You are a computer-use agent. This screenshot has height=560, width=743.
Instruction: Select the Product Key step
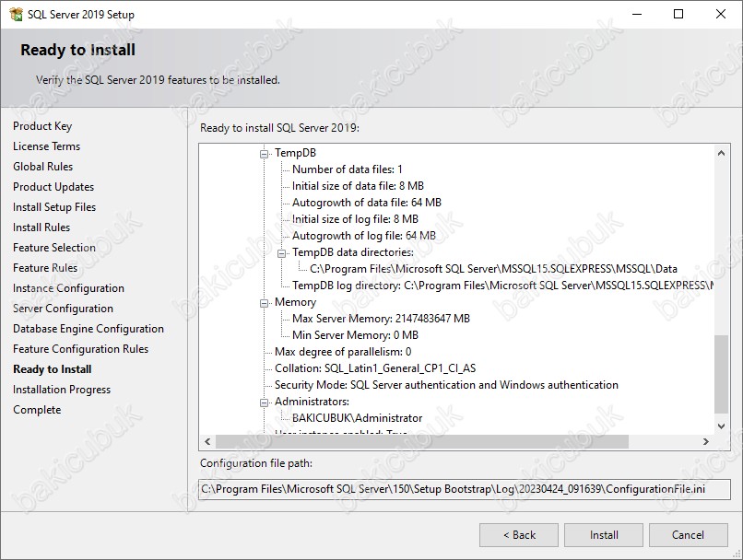(x=42, y=126)
